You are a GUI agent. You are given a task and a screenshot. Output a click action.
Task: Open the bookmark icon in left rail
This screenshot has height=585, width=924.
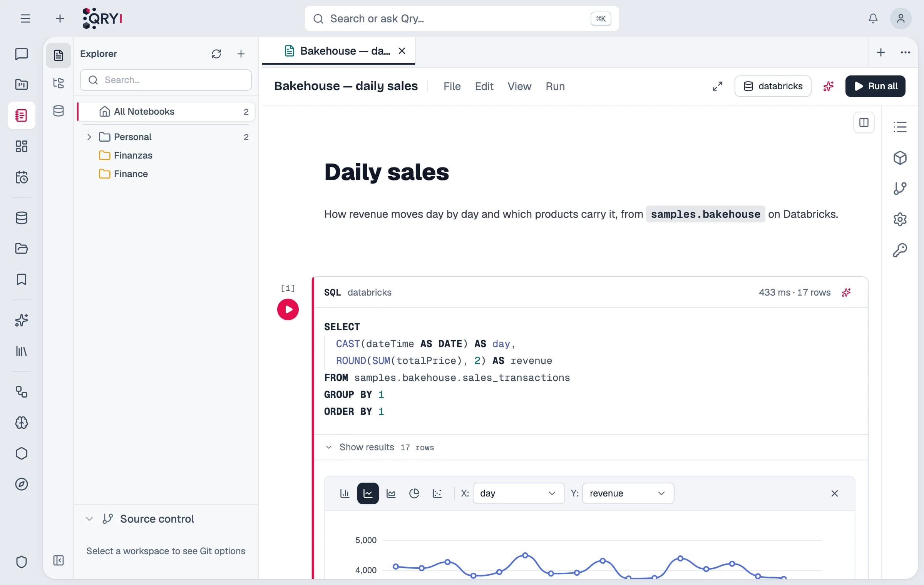[22, 279]
